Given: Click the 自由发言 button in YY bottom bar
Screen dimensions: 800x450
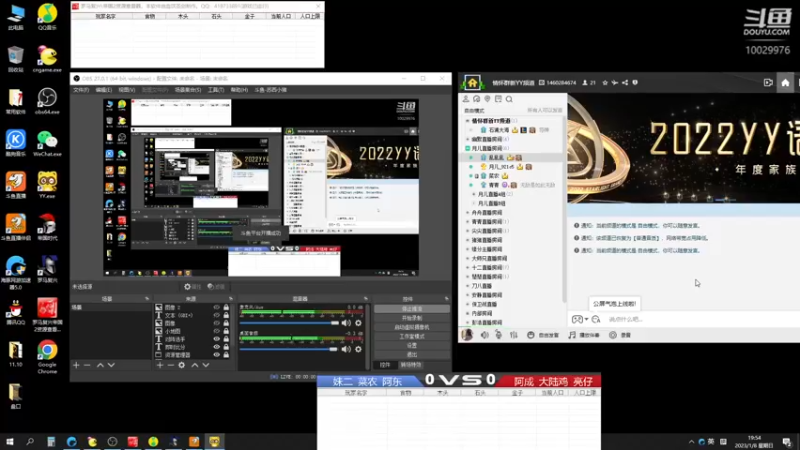Looking at the screenshot, I should click(543, 335).
